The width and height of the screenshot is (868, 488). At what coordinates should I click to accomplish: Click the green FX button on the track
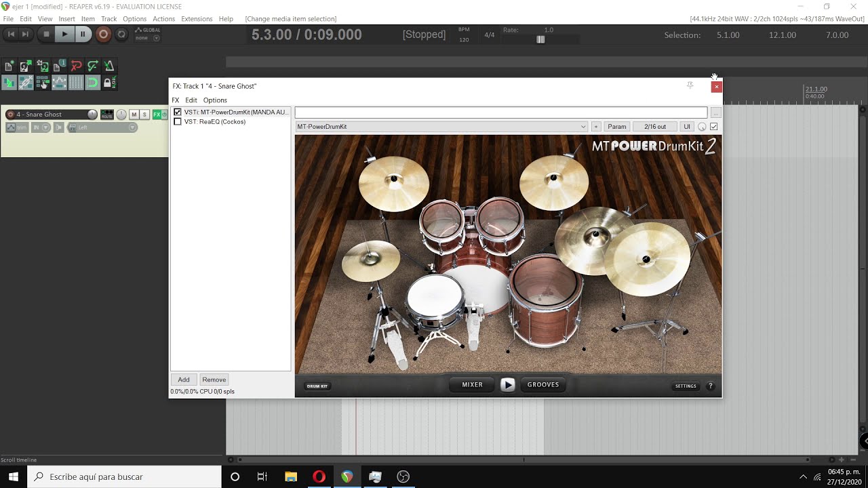[157, 115]
